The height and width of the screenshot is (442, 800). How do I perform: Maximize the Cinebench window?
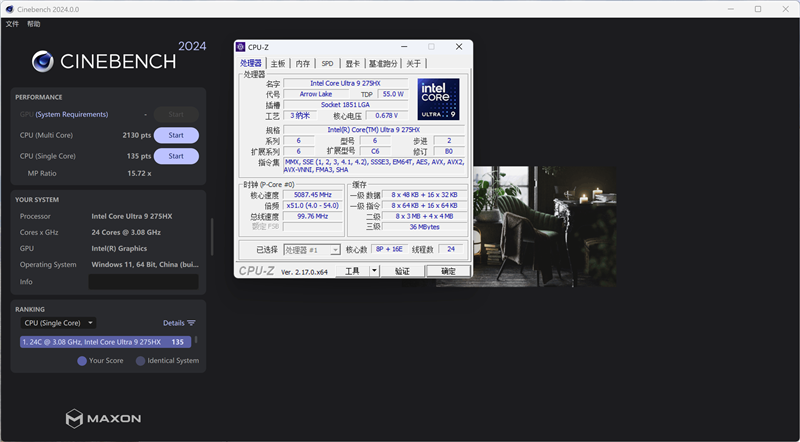click(x=758, y=9)
